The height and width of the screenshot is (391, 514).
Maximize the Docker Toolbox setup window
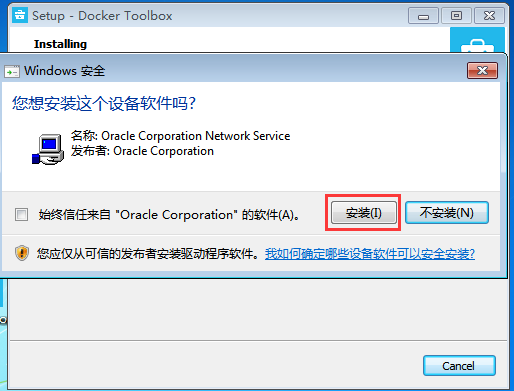click(456, 16)
